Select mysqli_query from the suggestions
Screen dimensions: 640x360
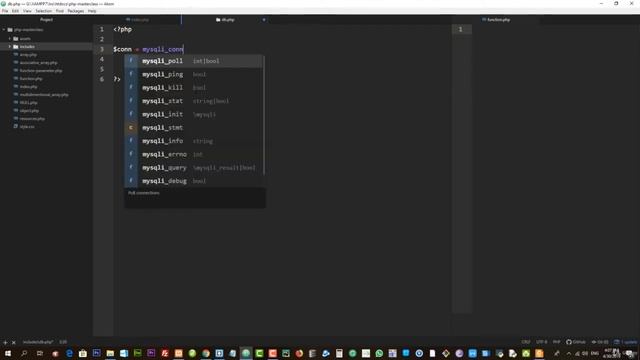(x=194, y=167)
